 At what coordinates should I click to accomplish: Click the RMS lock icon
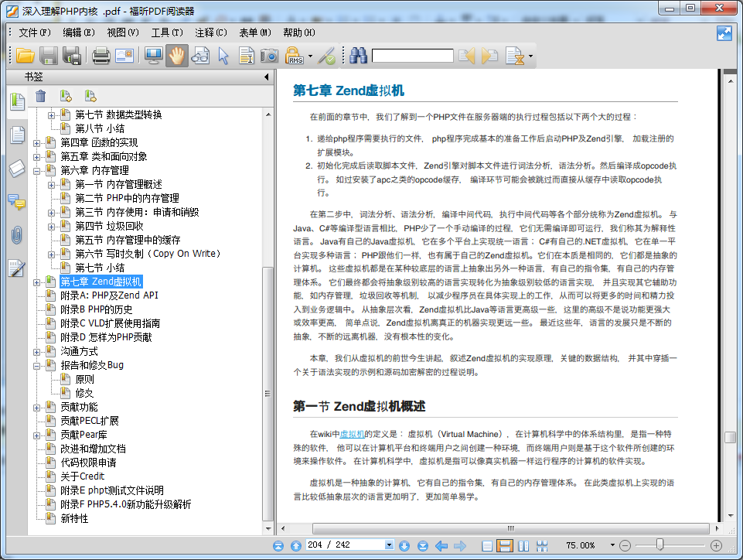[x=294, y=56]
